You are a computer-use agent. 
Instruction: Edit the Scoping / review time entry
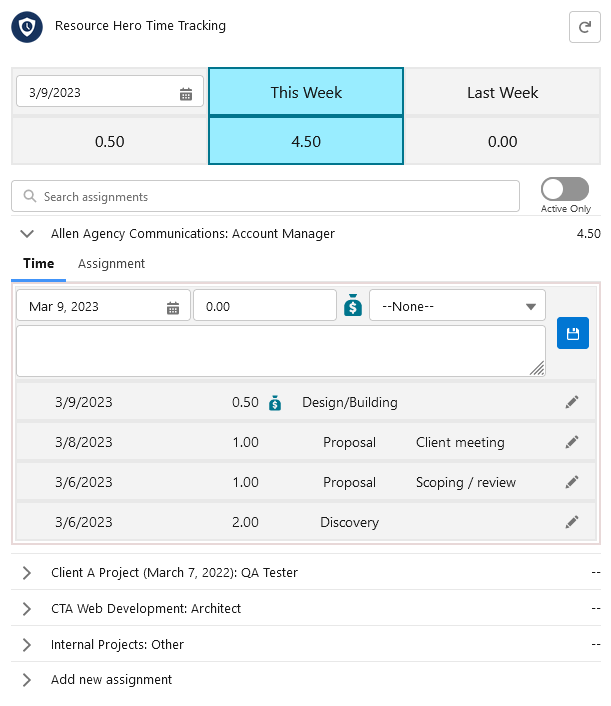click(571, 482)
